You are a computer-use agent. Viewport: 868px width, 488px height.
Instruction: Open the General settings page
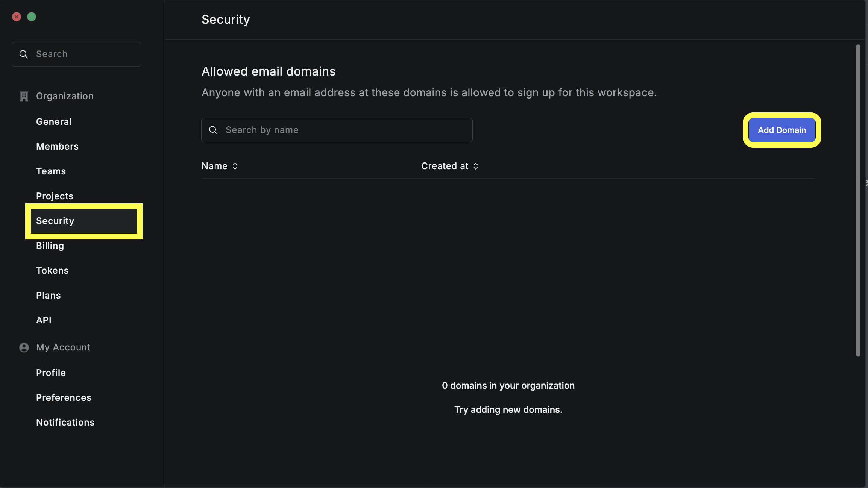tap(54, 122)
